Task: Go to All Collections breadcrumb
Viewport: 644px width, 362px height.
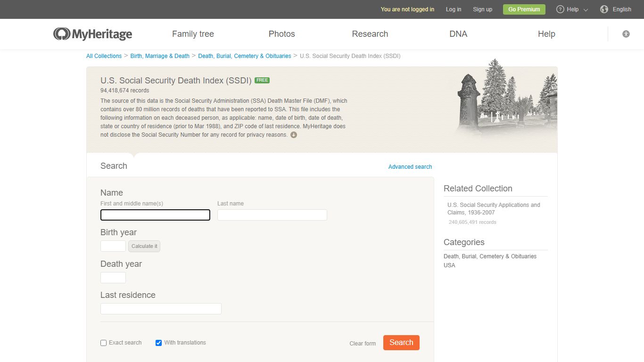Action: [104, 56]
